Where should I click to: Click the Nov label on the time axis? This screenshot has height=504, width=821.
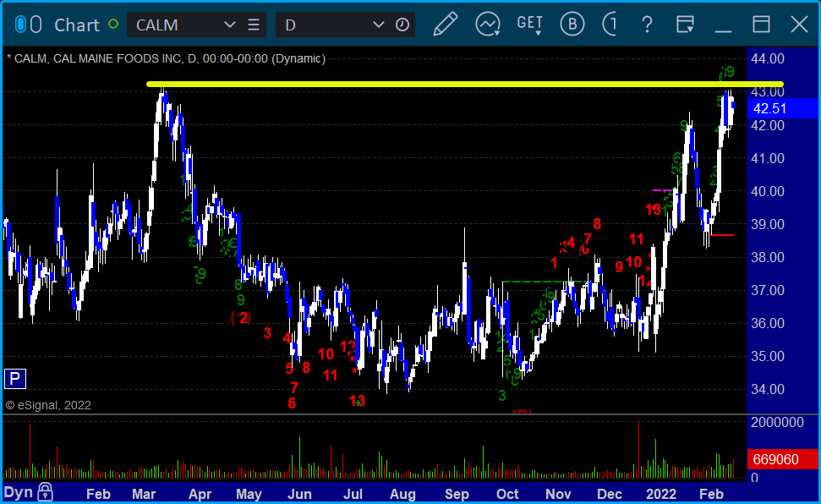point(558,494)
